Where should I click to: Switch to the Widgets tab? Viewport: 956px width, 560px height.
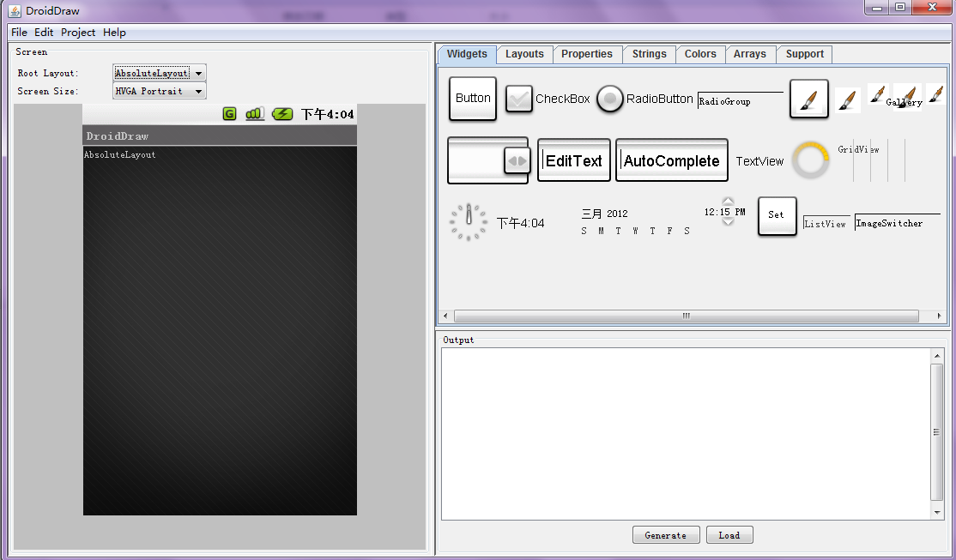[467, 54]
